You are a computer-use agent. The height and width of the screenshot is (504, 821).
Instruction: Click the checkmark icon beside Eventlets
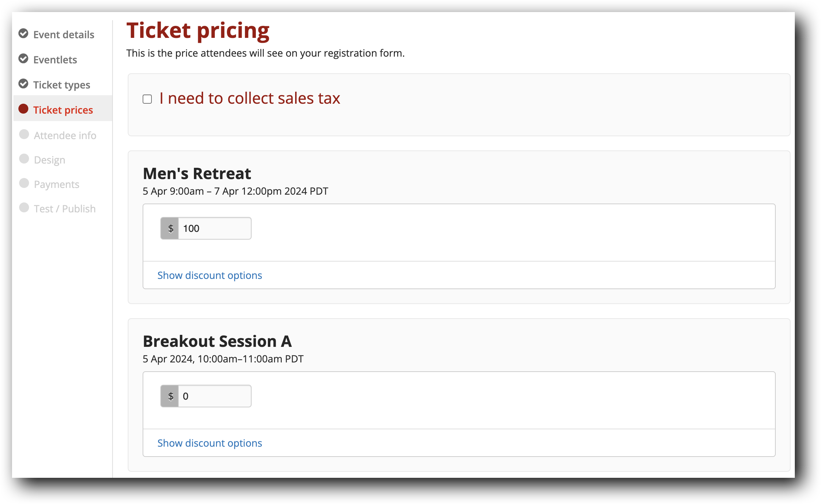[x=23, y=59]
